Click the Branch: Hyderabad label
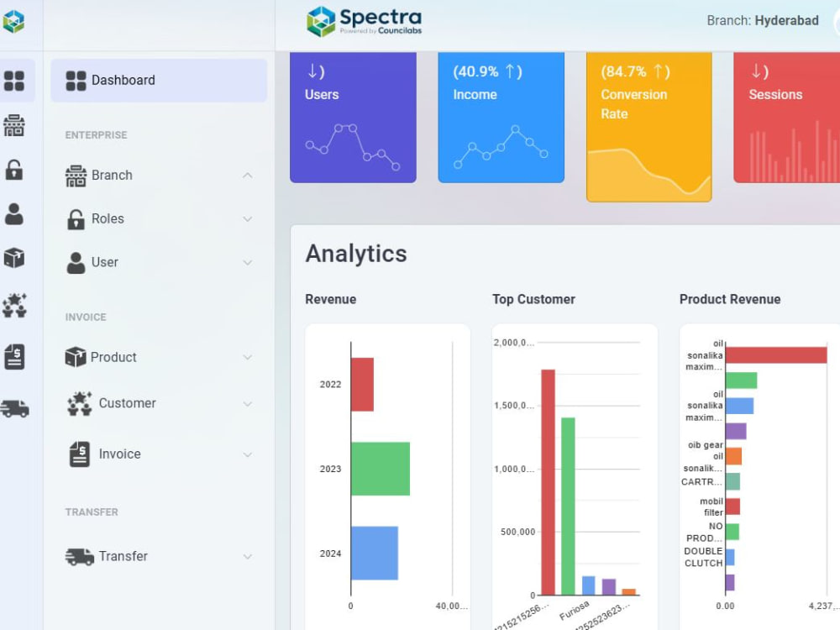The height and width of the screenshot is (630, 840). coord(763,20)
